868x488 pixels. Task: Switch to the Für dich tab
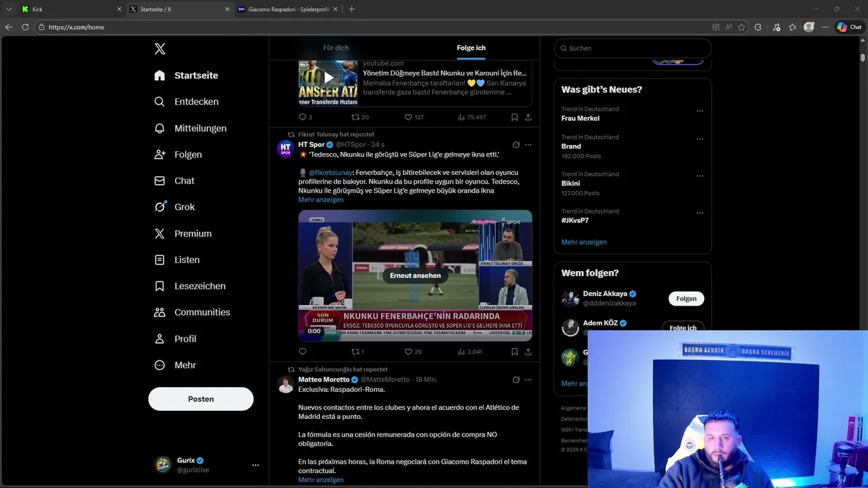(x=336, y=48)
